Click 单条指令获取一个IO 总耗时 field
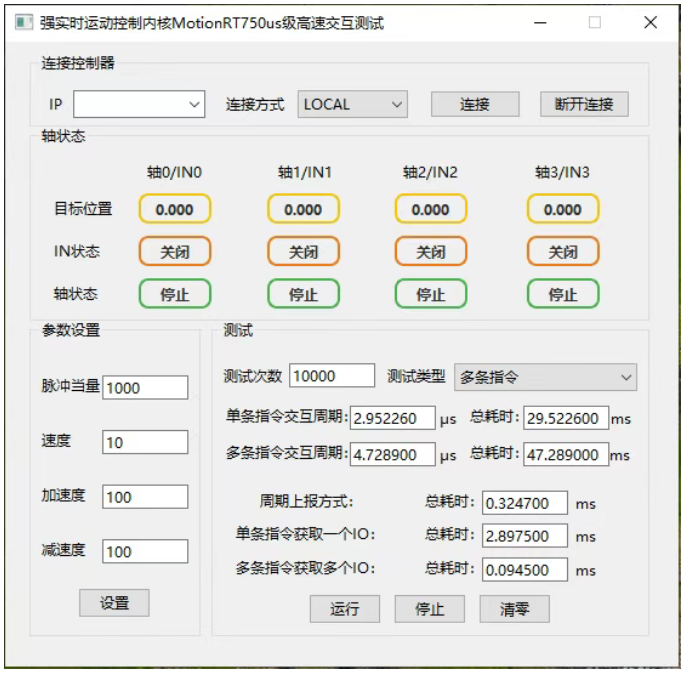The image size is (684, 673). click(525, 535)
